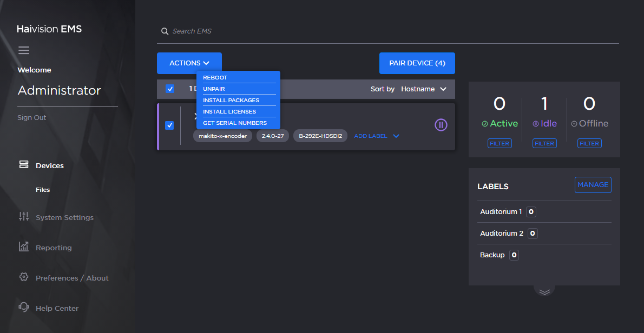Image resolution: width=644 pixels, height=333 pixels.
Task: Select the Devices icon in the sidebar
Action: click(23, 165)
